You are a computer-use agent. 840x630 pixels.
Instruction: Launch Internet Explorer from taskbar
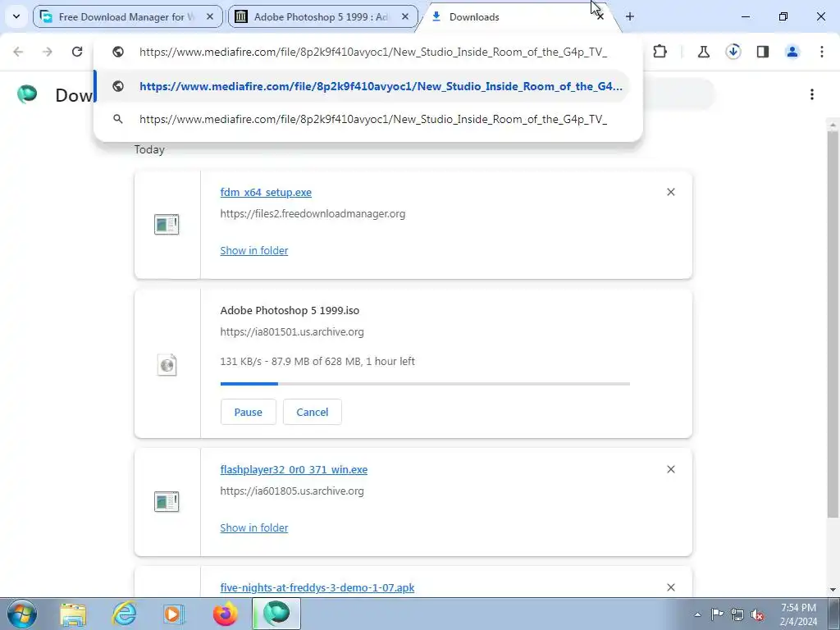pos(124,614)
